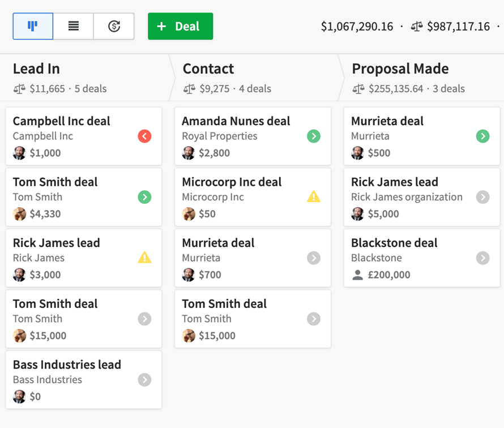Click red overdue arrow on Campbell Inc deal
Viewport: 504px width, 428px height.
click(144, 136)
